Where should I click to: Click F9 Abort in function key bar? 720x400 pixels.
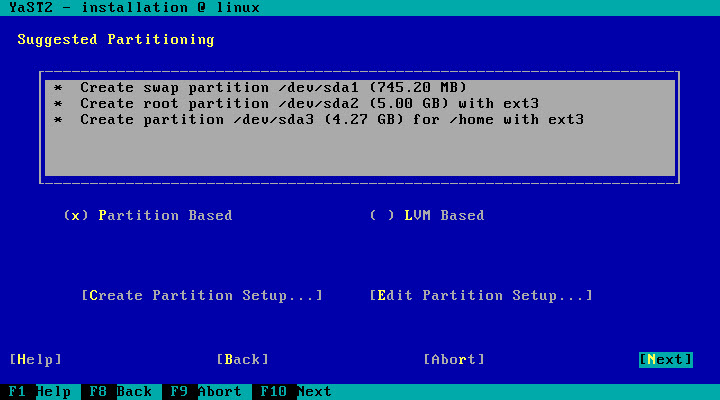[207, 392]
